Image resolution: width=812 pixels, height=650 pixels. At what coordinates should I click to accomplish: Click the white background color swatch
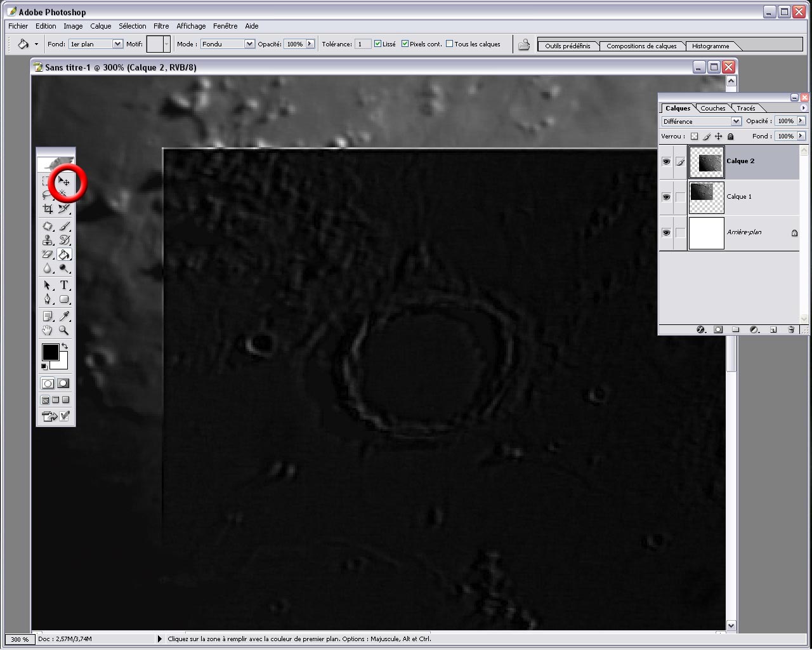coord(61,363)
